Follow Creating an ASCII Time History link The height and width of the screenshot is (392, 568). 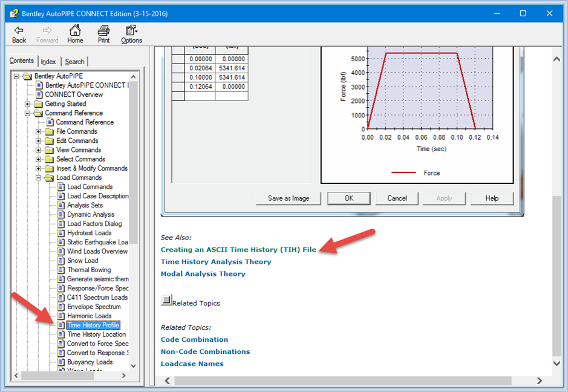pyautogui.click(x=238, y=250)
